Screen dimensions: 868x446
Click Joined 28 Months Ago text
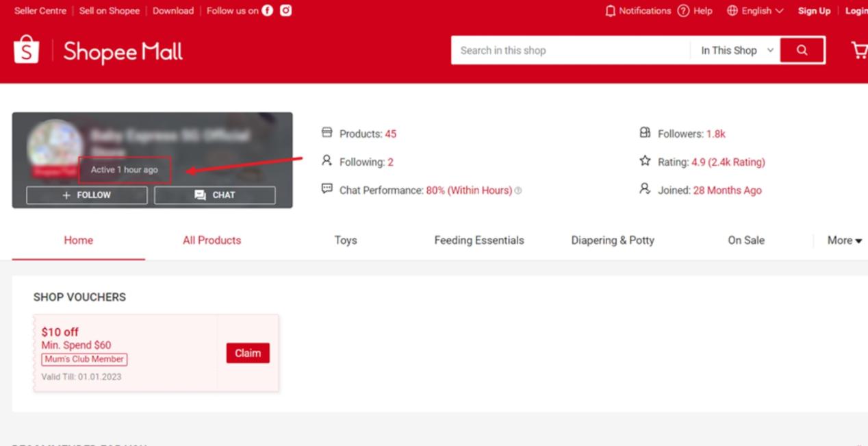(728, 190)
